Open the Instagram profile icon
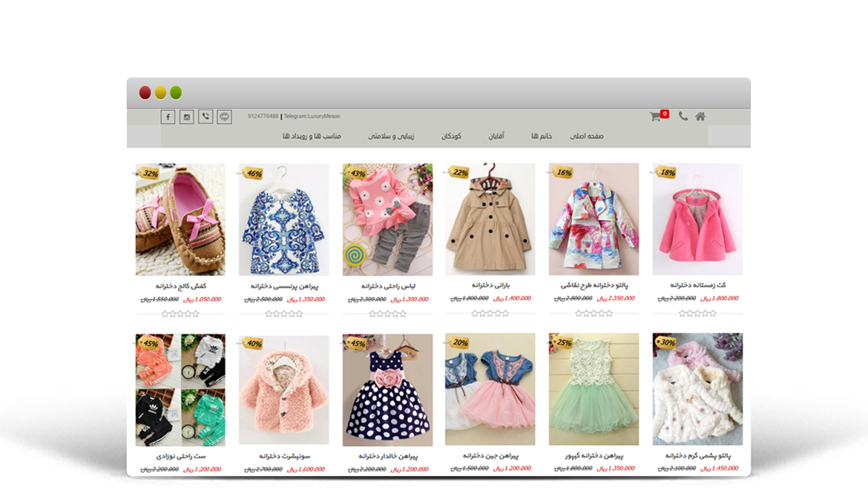Screen dimensions: 868x493 [x=186, y=116]
